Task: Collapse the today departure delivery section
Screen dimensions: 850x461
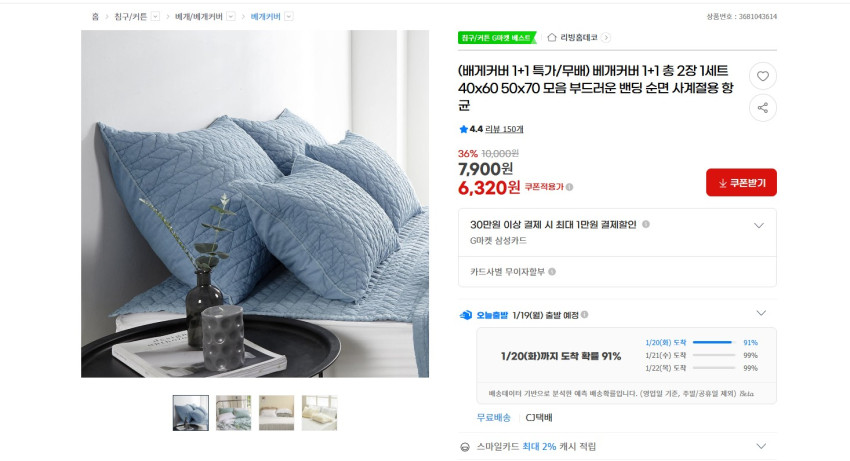Action: (761, 313)
